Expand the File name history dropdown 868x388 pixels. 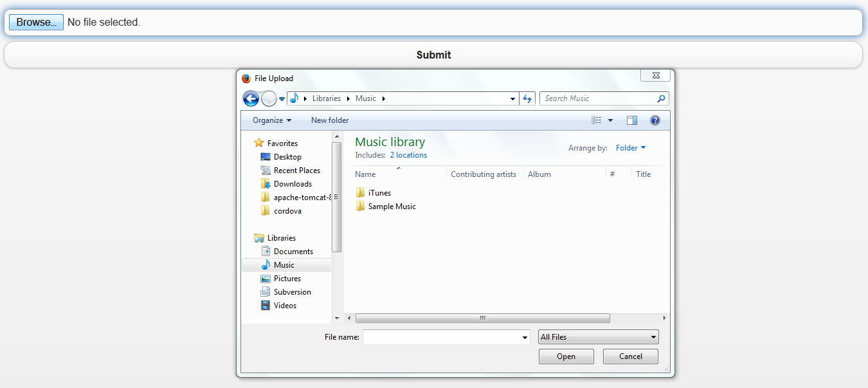pos(525,337)
